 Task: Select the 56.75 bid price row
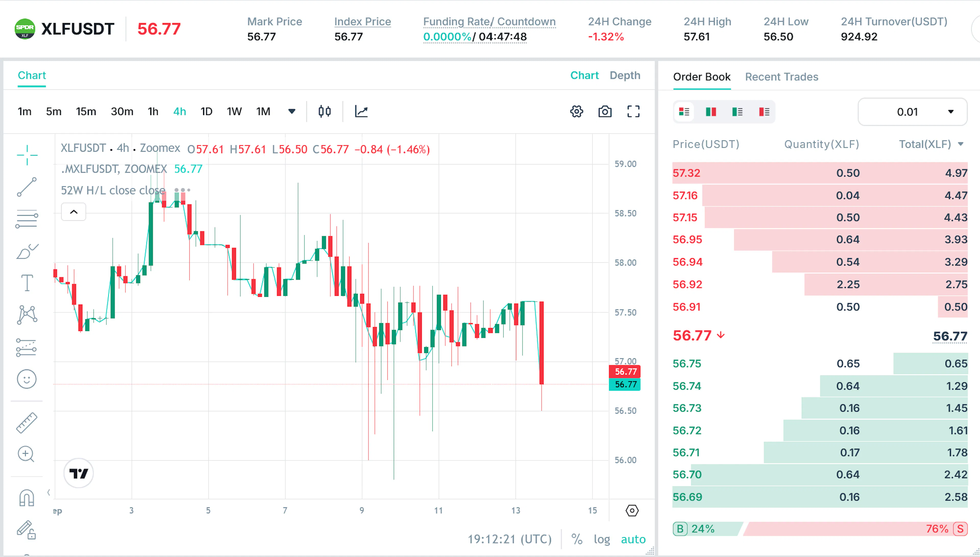820,363
